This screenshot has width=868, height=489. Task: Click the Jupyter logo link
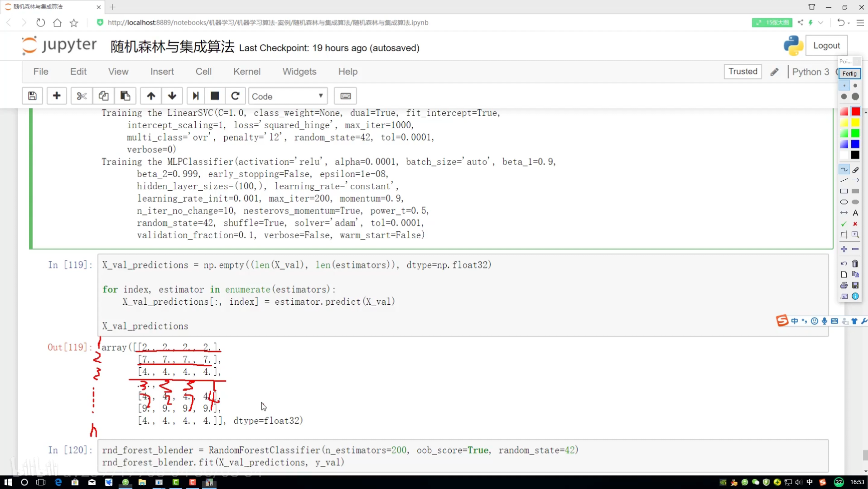(59, 45)
